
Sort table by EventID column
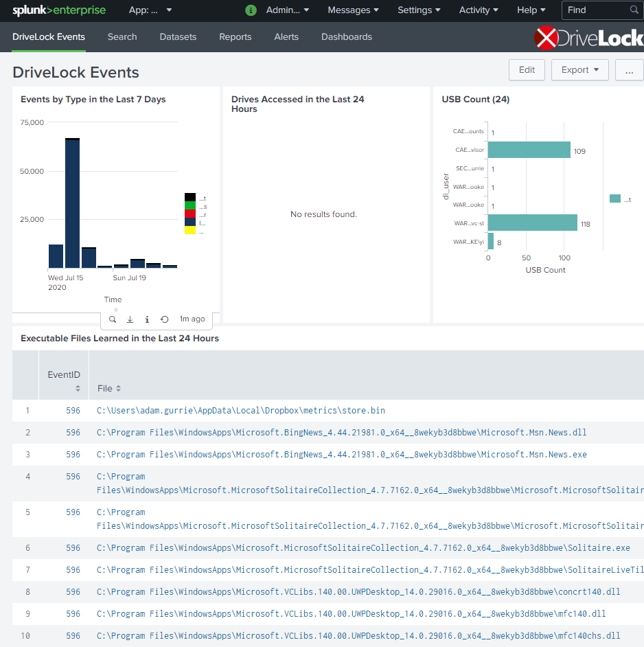[x=64, y=380]
